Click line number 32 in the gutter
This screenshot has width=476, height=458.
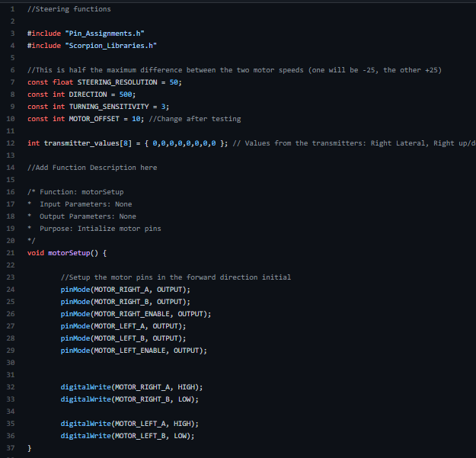[x=10, y=387]
